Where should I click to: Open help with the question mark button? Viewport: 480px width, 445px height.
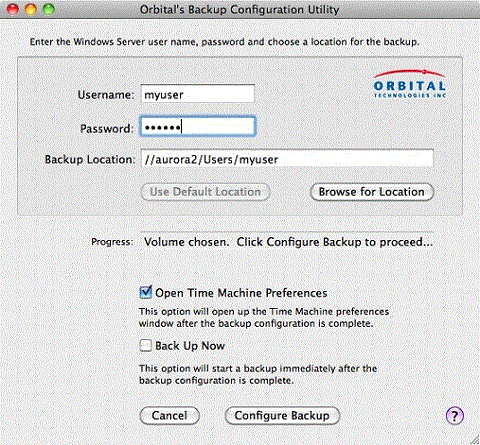coord(455,415)
